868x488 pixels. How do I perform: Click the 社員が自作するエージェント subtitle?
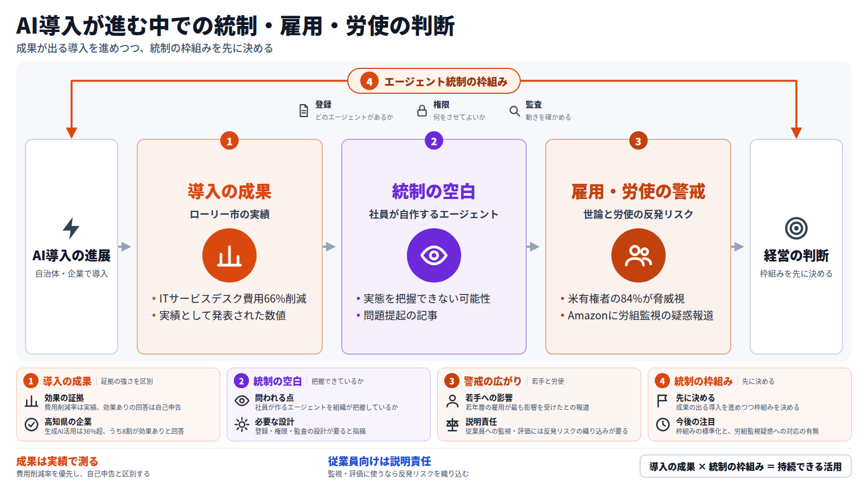(x=434, y=214)
